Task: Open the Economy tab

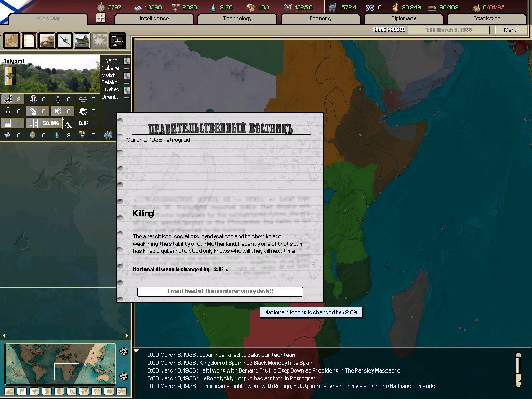Action: coord(321,19)
